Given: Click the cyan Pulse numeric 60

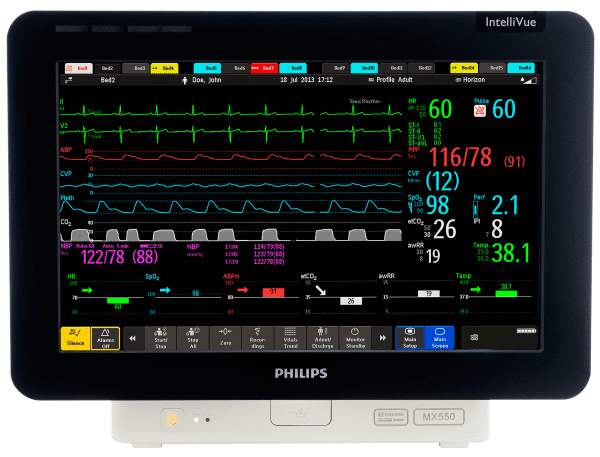Looking at the screenshot, I should (x=504, y=109).
